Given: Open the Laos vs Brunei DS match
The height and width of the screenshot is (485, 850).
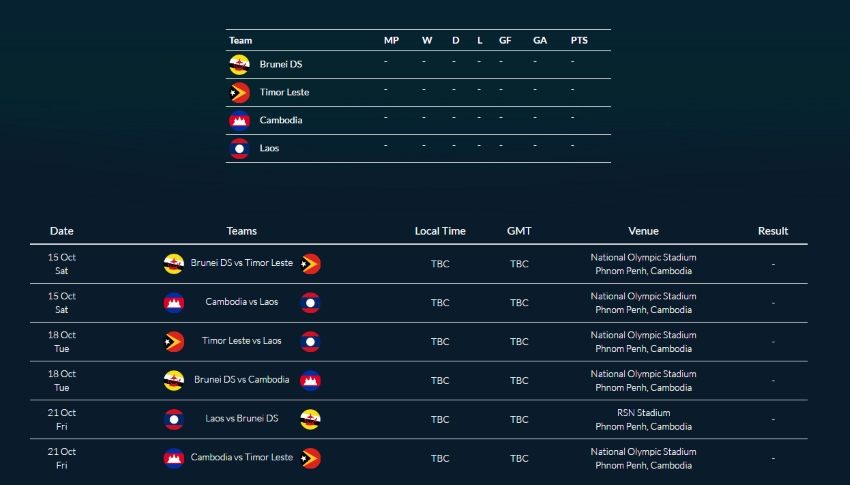Looking at the screenshot, I should [242, 418].
